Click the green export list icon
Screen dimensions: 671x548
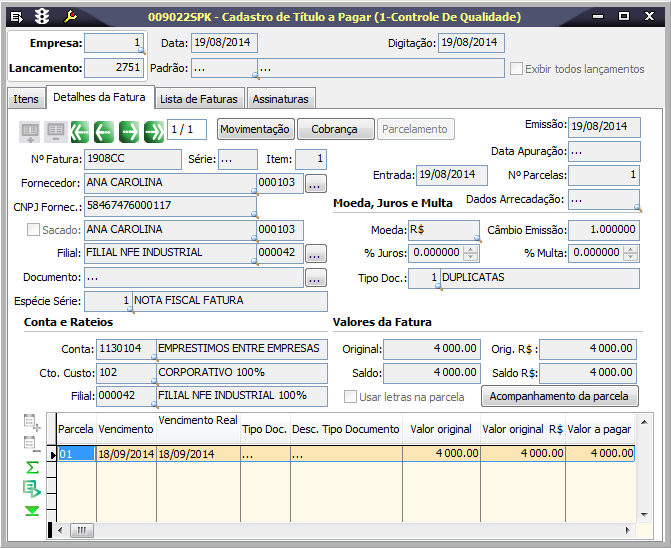tap(32, 489)
